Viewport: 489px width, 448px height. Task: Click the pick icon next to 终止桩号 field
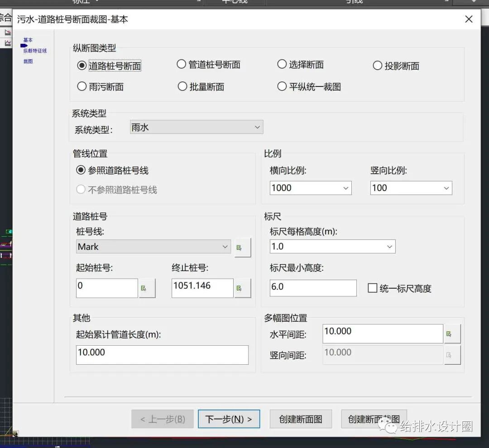pyautogui.click(x=243, y=288)
